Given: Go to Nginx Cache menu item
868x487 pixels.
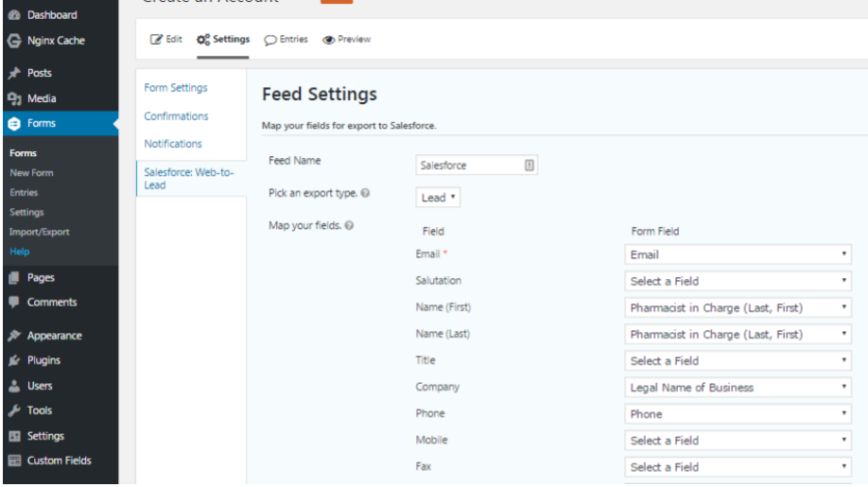Looking at the screenshot, I should [56, 41].
